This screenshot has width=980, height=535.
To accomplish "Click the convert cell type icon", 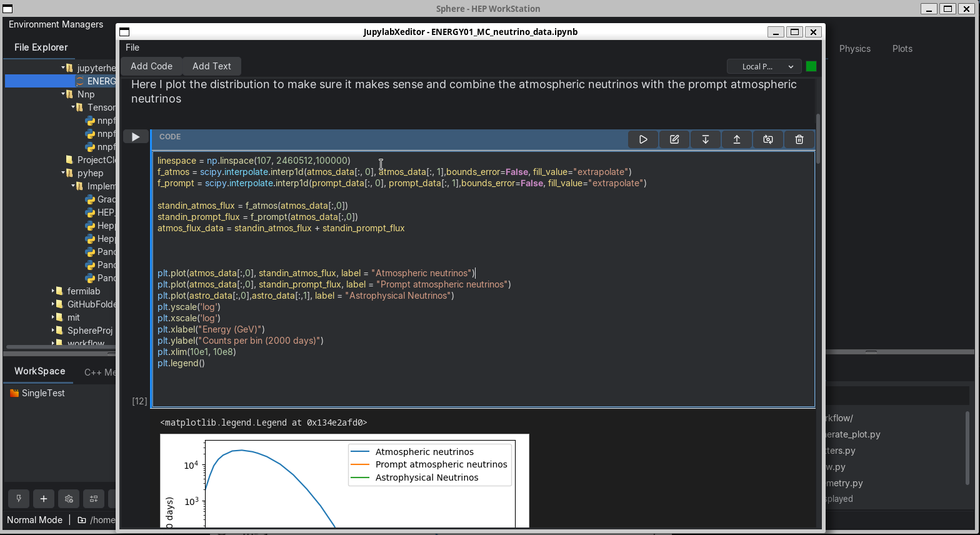I will click(x=768, y=139).
